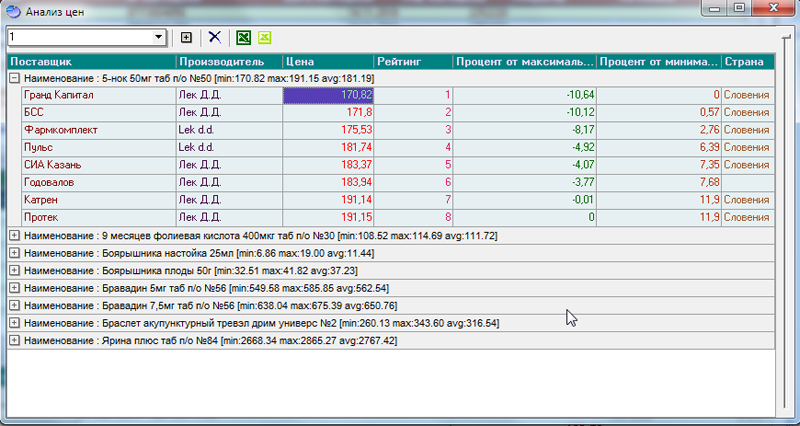Select the highlighted 170,82 price cell

pyautogui.click(x=329, y=95)
